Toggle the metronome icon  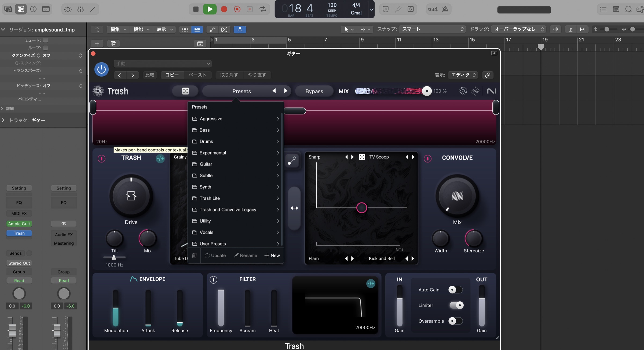click(x=445, y=9)
